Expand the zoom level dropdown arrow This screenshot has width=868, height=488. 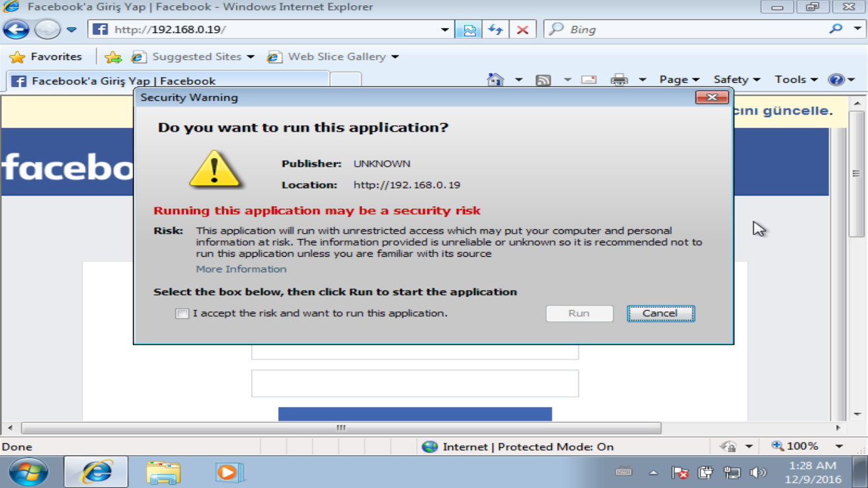(839, 447)
